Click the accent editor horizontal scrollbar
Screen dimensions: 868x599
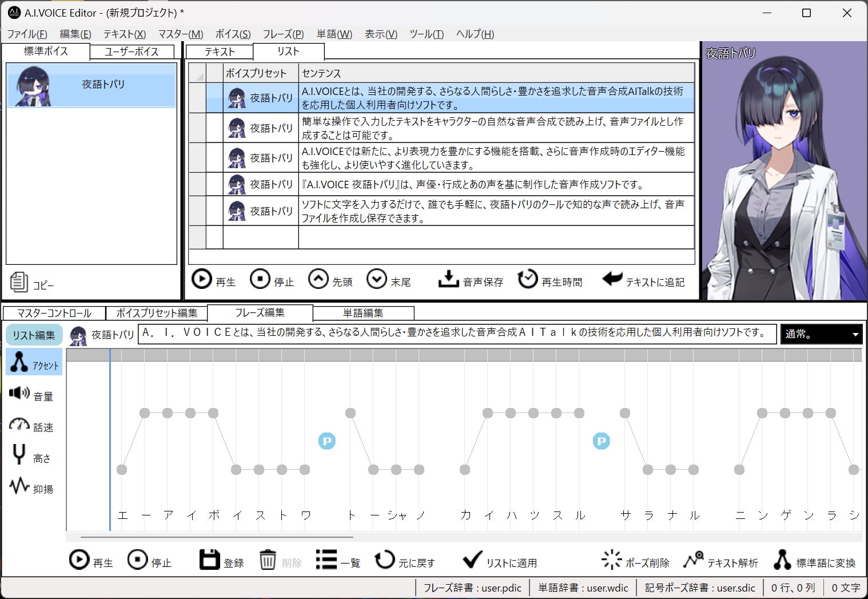(x=217, y=537)
